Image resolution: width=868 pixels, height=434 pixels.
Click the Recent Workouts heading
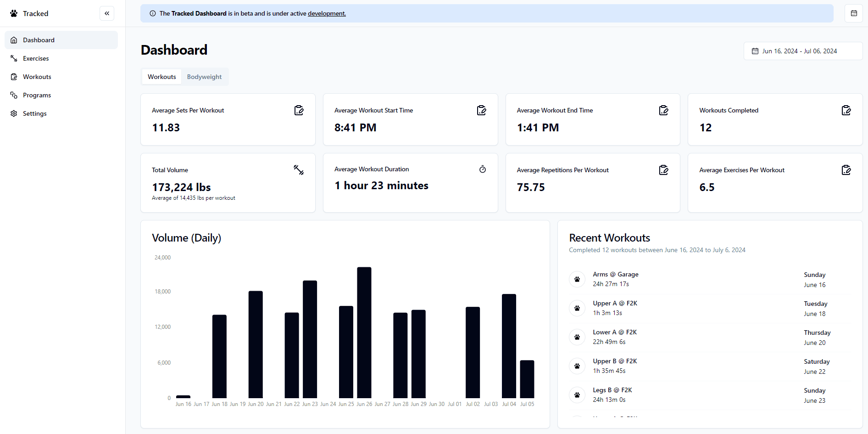(610, 238)
